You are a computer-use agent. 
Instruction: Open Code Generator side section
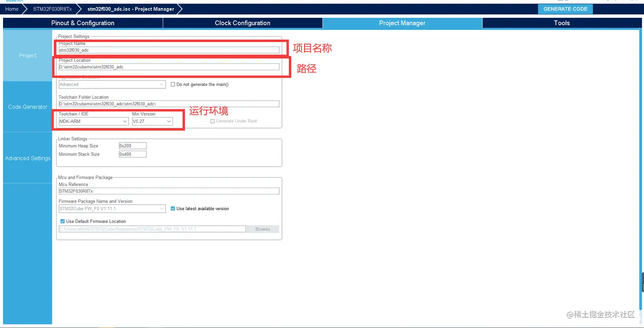pos(28,107)
